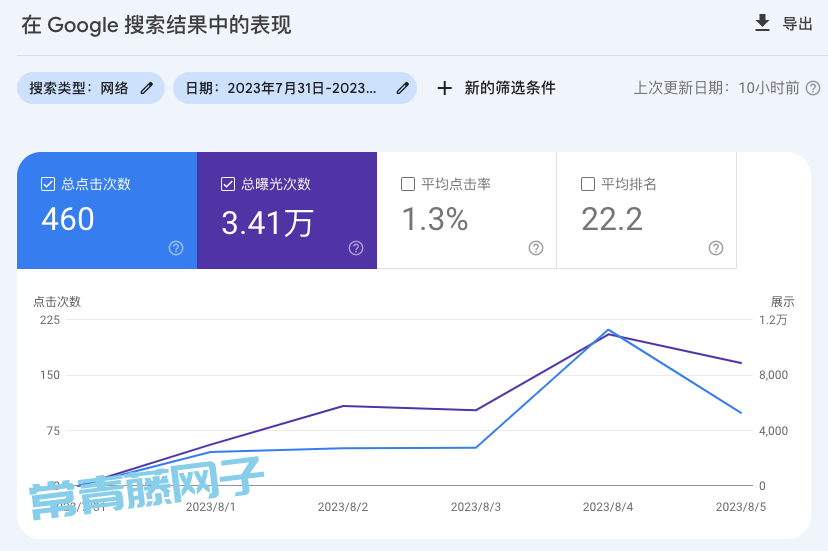Click the 150 left axis label
This screenshot has height=551, width=828.
tap(50, 375)
